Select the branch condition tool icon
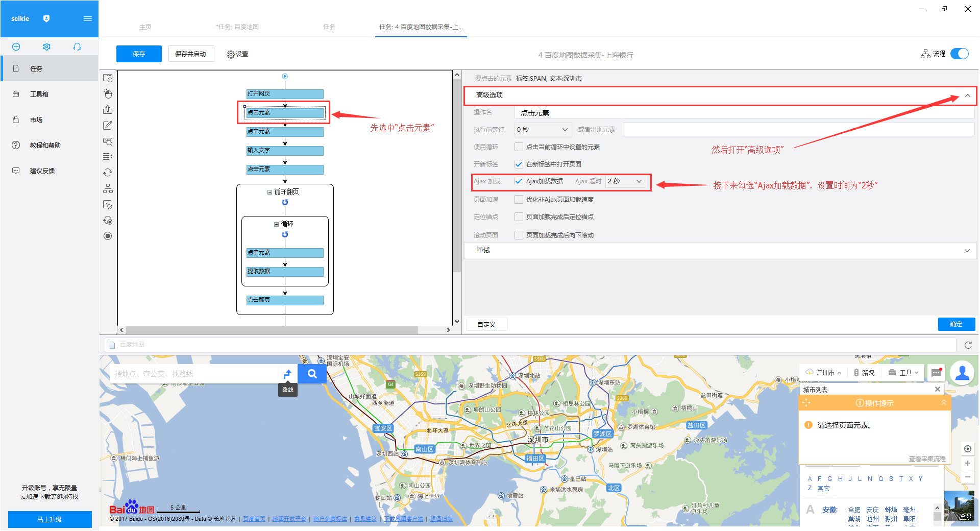This screenshot has height=531, width=980. 108,188
